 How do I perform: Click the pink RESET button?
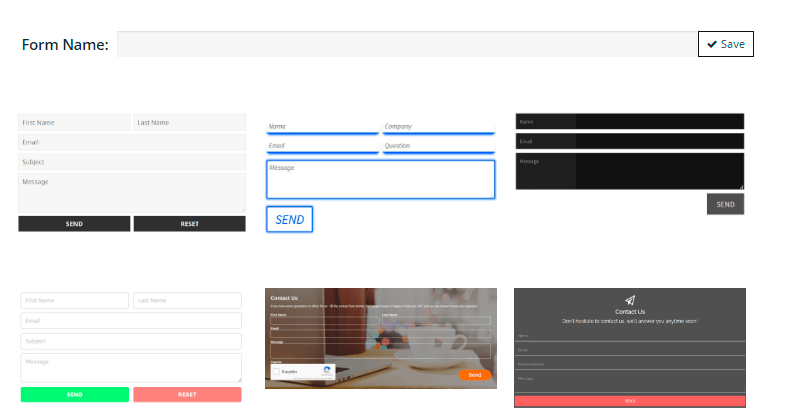(187, 394)
